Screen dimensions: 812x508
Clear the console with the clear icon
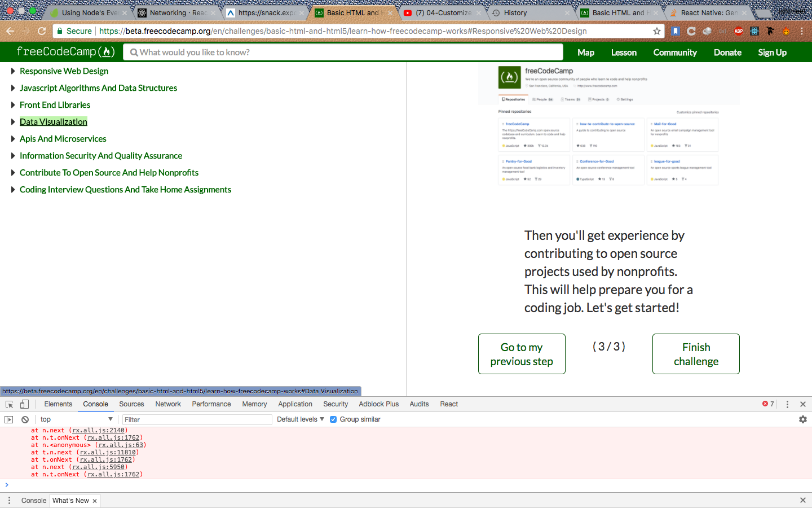tap(25, 419)
